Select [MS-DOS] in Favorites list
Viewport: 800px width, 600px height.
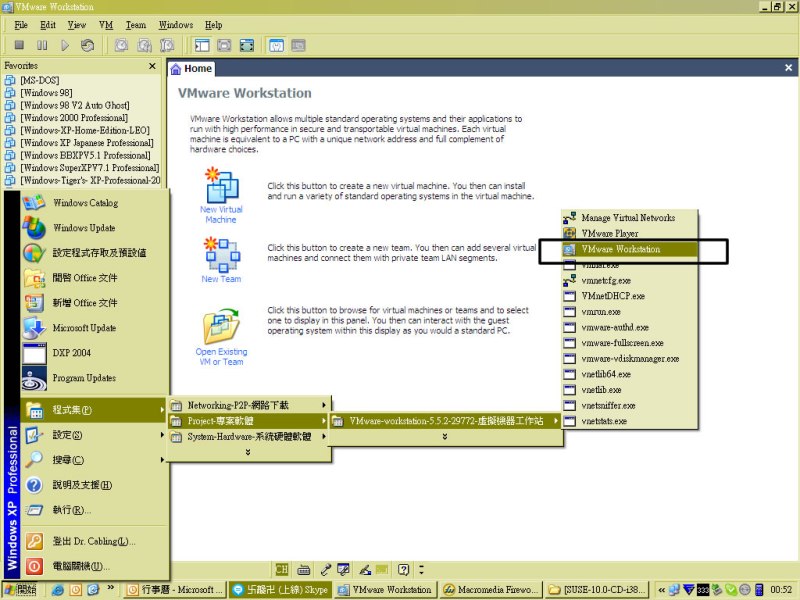click(x=40, y=80)
